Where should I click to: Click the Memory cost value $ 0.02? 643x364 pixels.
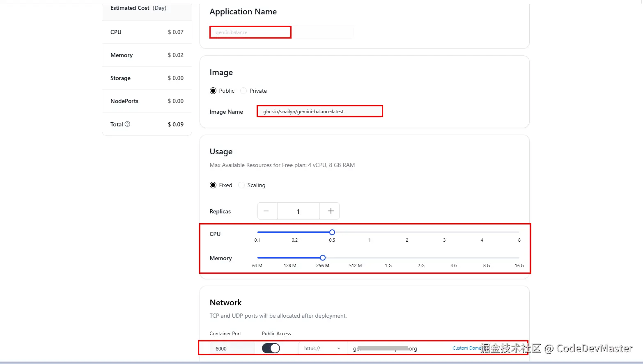coord(176,55)
